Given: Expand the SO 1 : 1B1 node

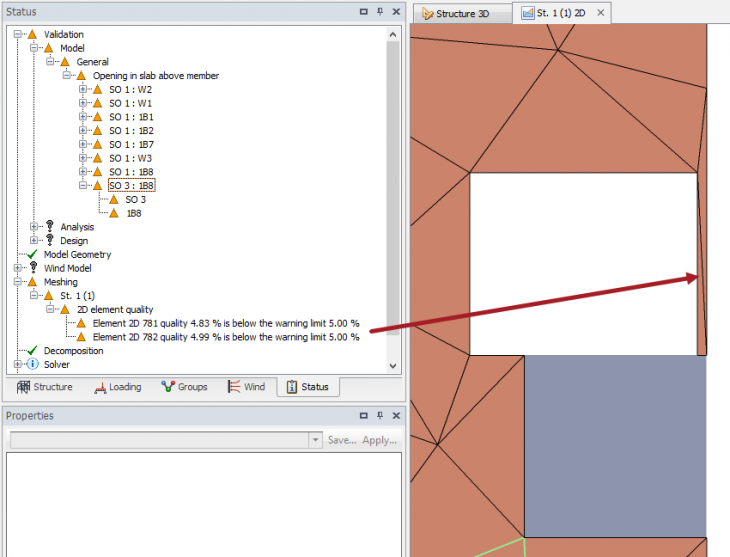Looking at the screenshot, I should pyautogui.click(x=83, y=116).
